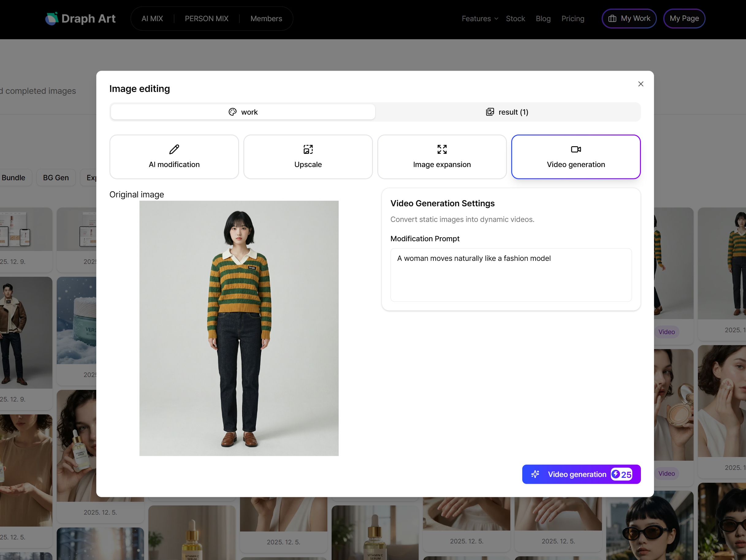Expand the Features dropdown menu
Viewport: 746px width, 560px height.
coord(480,19)
